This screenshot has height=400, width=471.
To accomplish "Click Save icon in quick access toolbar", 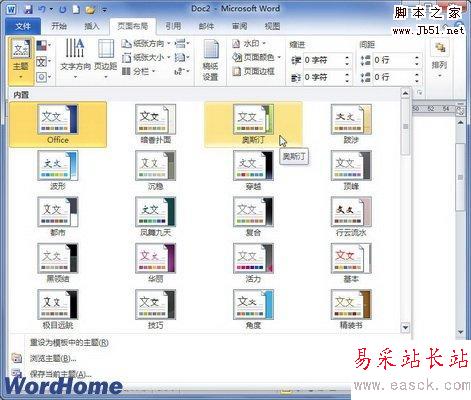I will click(28, 9).
